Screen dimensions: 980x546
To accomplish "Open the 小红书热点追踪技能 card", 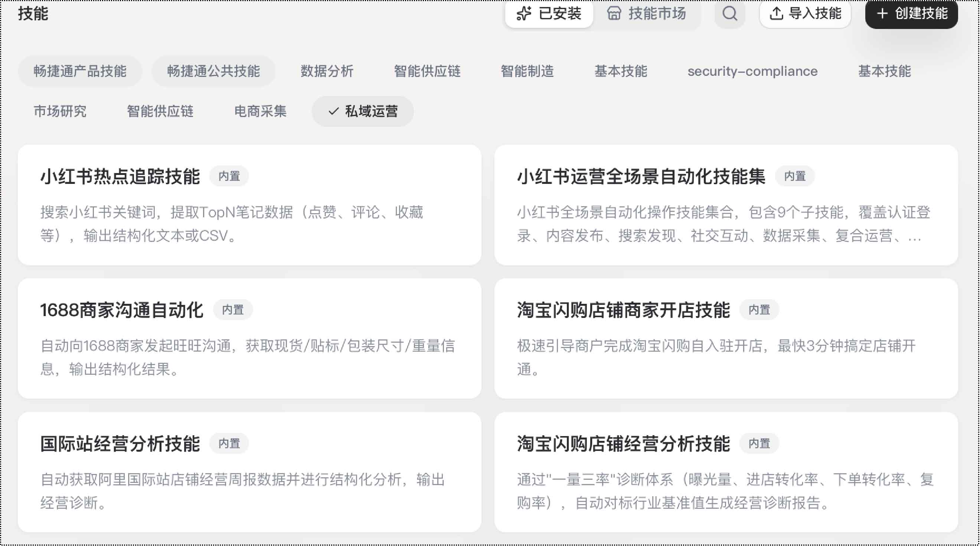I will pos(249,205).
